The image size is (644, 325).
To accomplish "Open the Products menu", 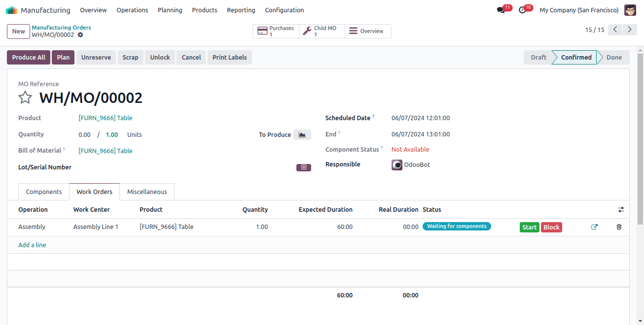I will point(205,10).
